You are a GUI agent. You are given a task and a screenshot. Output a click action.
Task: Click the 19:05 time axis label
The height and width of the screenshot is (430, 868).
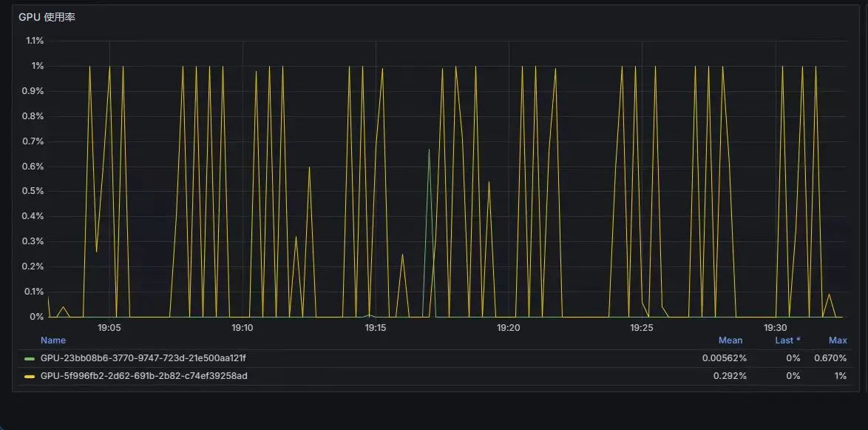pyautogui.click(x=109, y=328)
